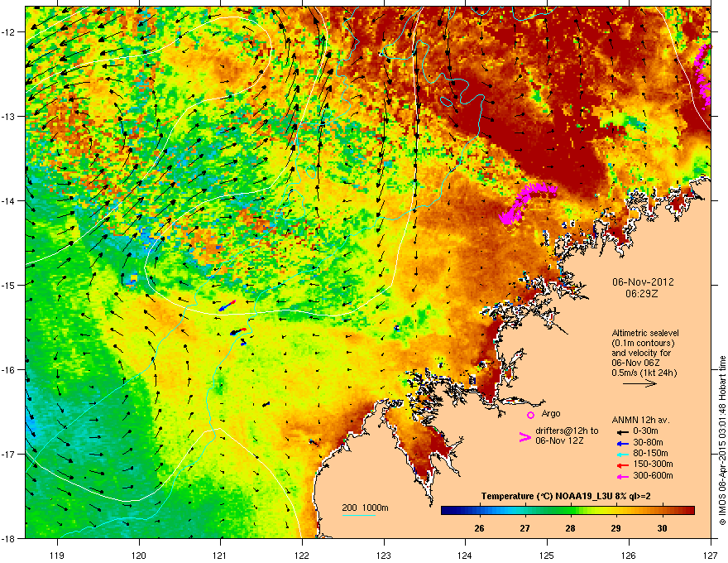
Task: Click the IMOS copyright timestamp text
Action: [x=722, y=440]
